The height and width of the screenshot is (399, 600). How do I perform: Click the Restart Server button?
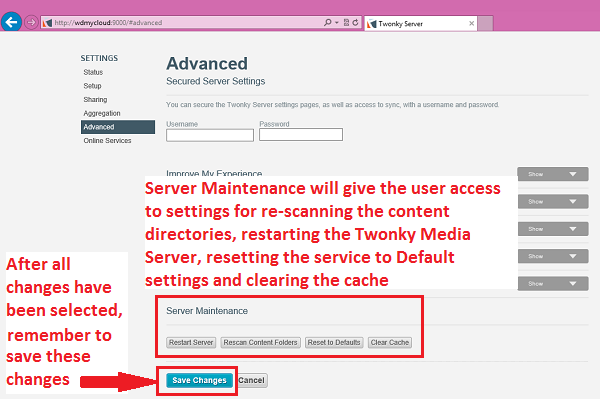191,342
